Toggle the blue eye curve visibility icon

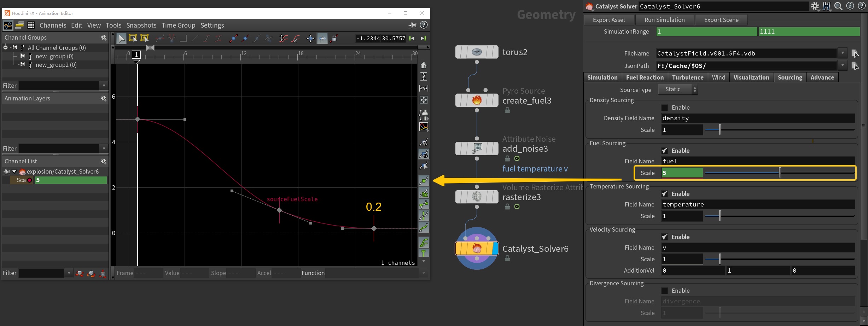424,154
